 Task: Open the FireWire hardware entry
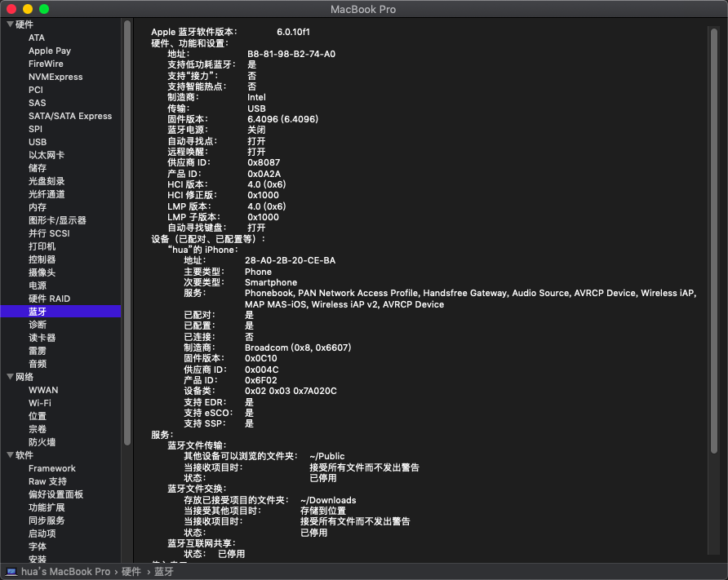pyautogui.click(x=46, y=64)
